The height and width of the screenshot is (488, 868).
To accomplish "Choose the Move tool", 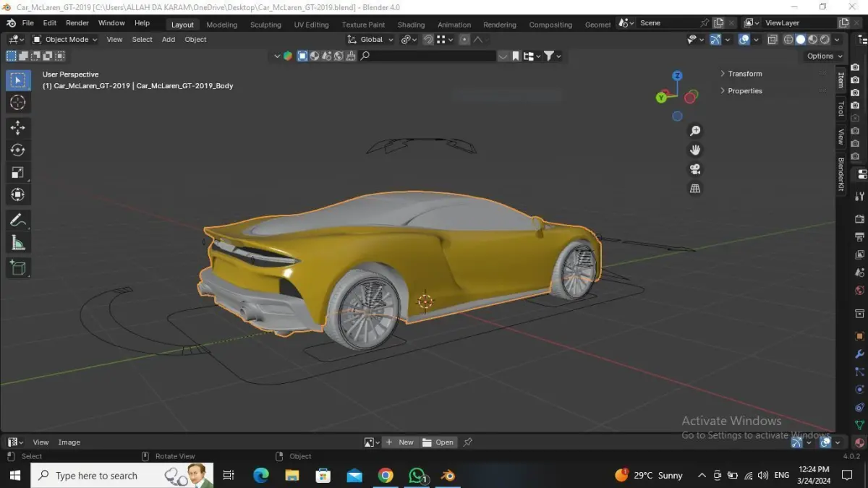I will (x=18, y=128).
